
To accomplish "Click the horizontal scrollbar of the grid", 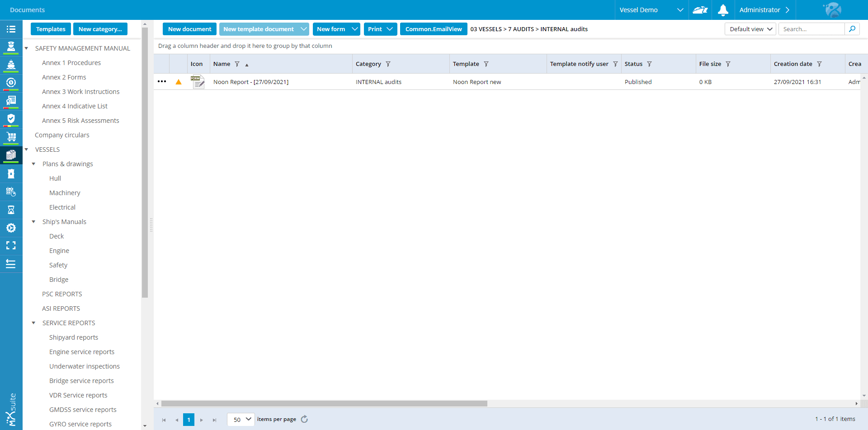I will click(324, 403).
